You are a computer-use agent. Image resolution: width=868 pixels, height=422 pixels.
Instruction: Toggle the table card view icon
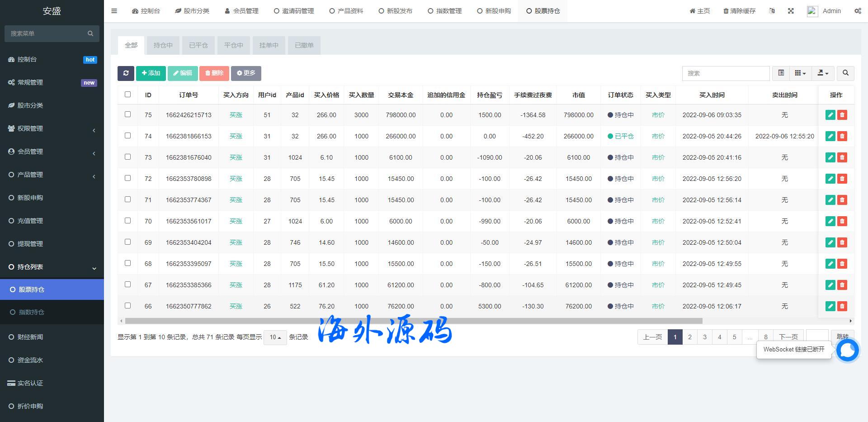(781, 73)
